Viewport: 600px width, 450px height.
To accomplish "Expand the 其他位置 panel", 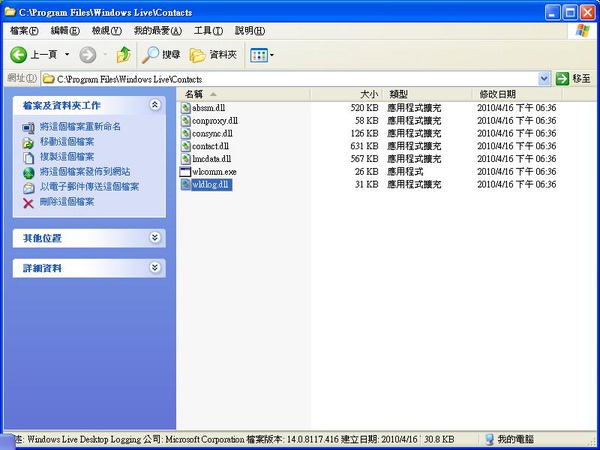I will click(x=155, y=238).
